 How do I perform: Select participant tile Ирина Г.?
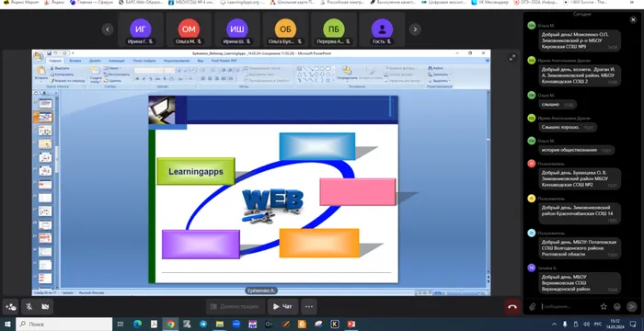(141, 29)
